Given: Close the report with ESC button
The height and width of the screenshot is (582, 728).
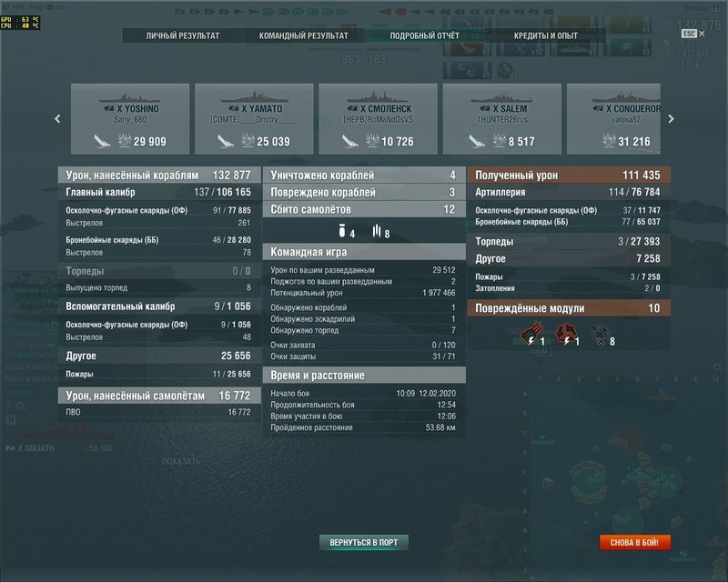Looking at the screenshot, I should click(x=693, y=34).
